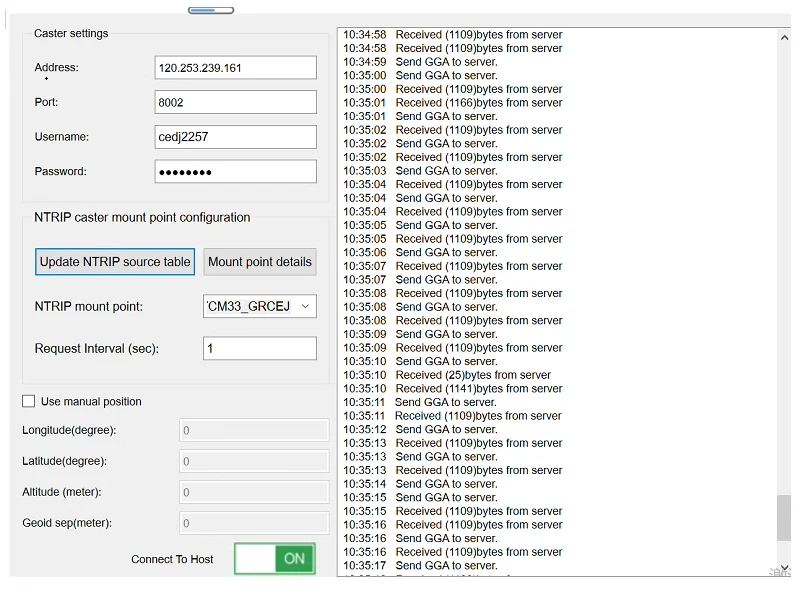This screenshot has width=797, height=591.
Task: Enable the Use manual position checkbox
Action: [29, 402]
